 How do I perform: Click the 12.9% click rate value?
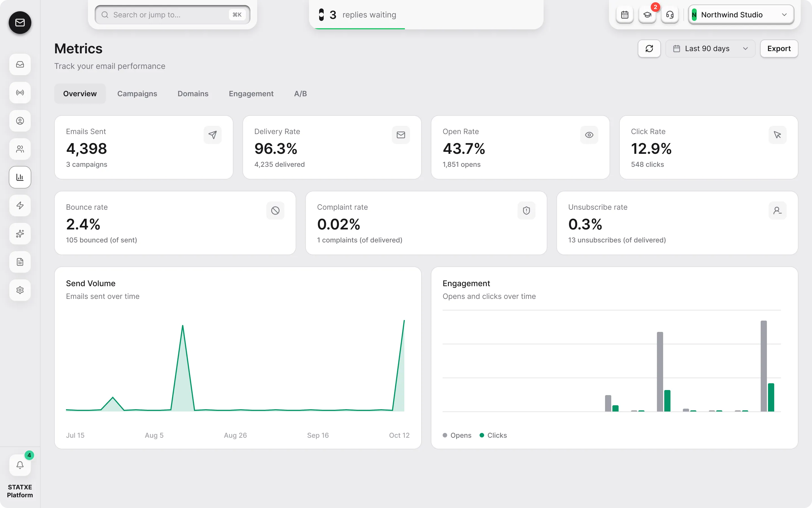pos(651,148)
